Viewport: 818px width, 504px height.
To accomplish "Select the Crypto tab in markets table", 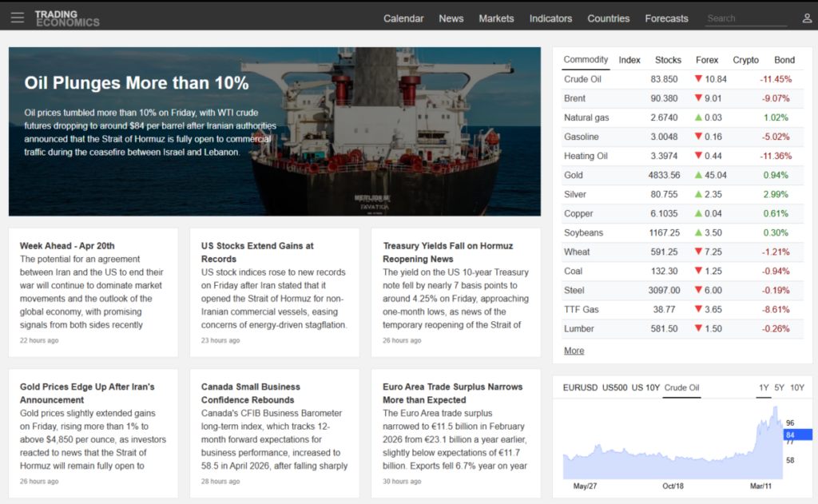I will click(745, 60).
